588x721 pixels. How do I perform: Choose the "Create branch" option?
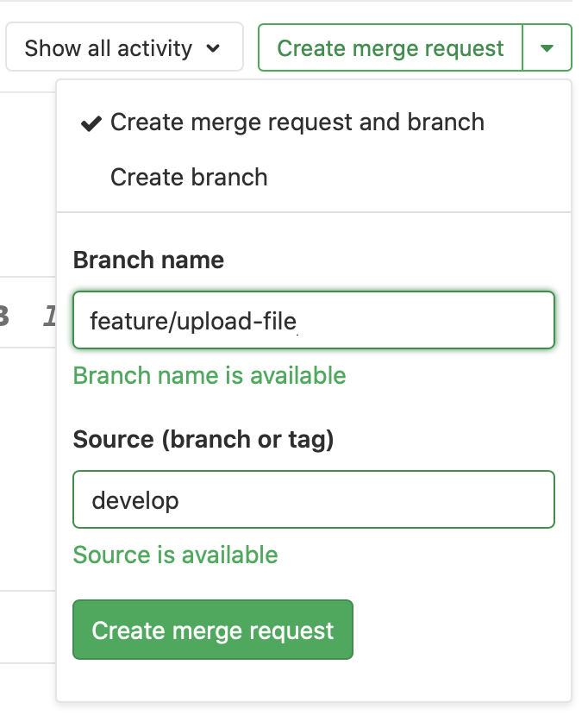189,178
